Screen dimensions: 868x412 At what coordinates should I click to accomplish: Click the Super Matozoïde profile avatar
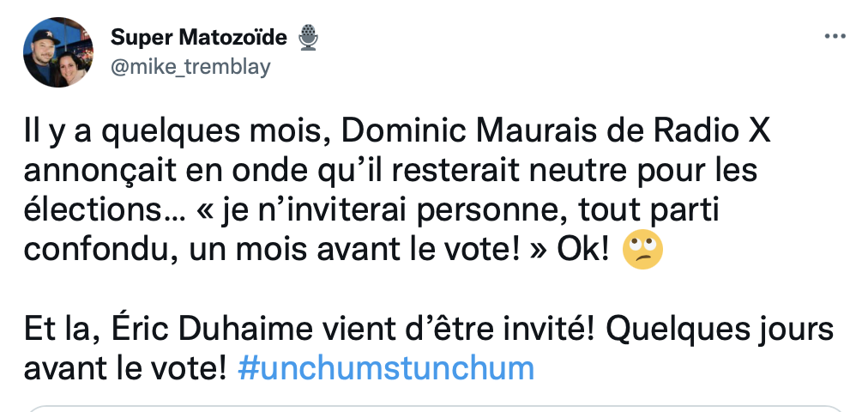58,52
